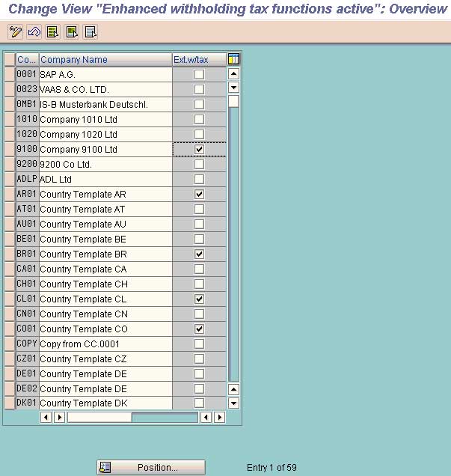Click the horizontal scrollbar thumb

tap(99, 418)
